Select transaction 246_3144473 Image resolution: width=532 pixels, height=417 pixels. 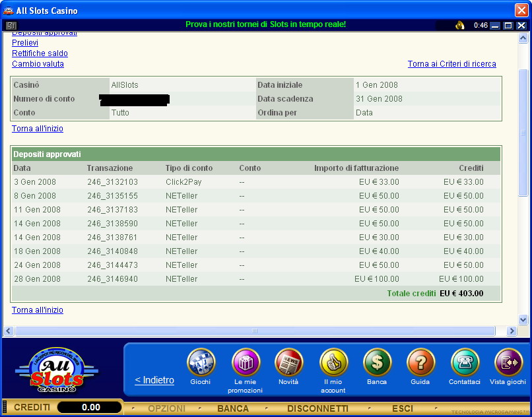(113, 265)
